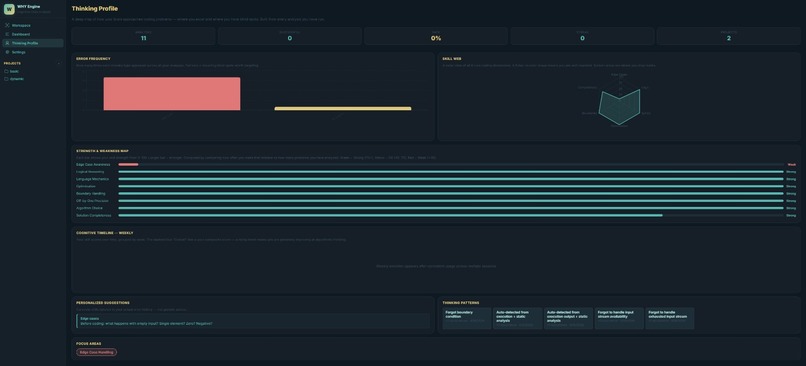The height and width of the screenshot is (366, 806).
Task: Click the Optimization label
Action: pos(85,186)
